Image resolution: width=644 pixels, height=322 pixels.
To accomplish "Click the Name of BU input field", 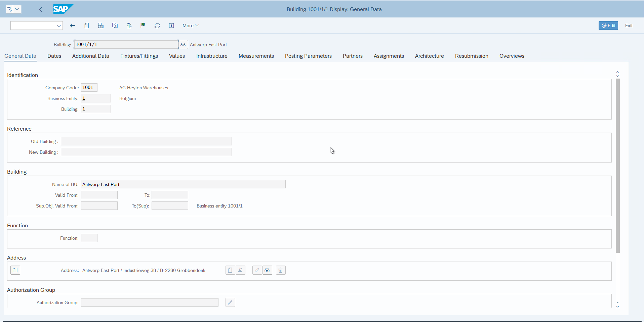I will pos(183,184).
